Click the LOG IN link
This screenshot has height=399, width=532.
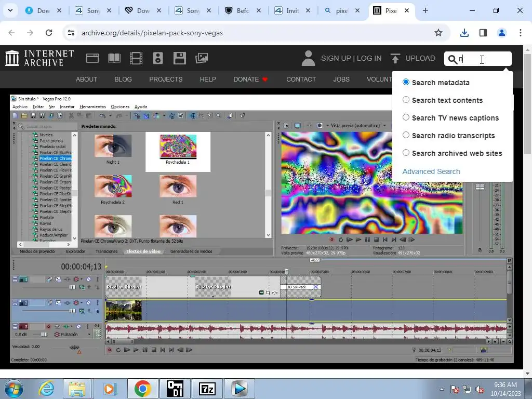[x=369, y=58]
